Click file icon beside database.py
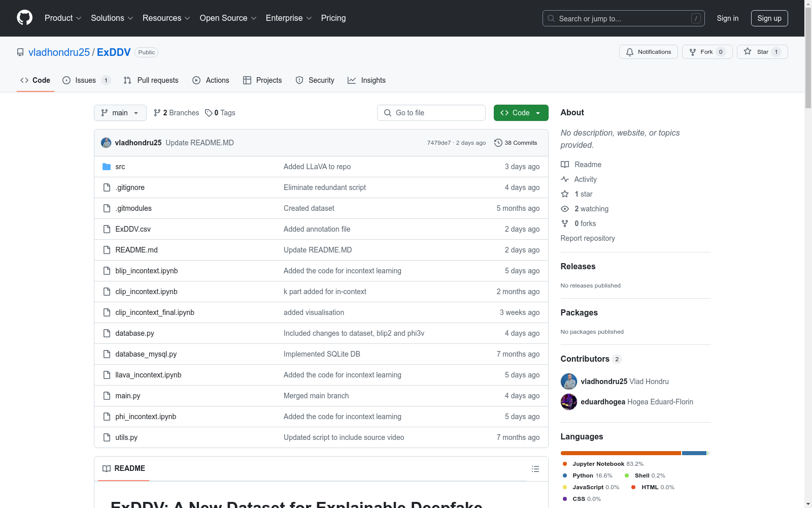812x508 pixels. coord(107,333)
